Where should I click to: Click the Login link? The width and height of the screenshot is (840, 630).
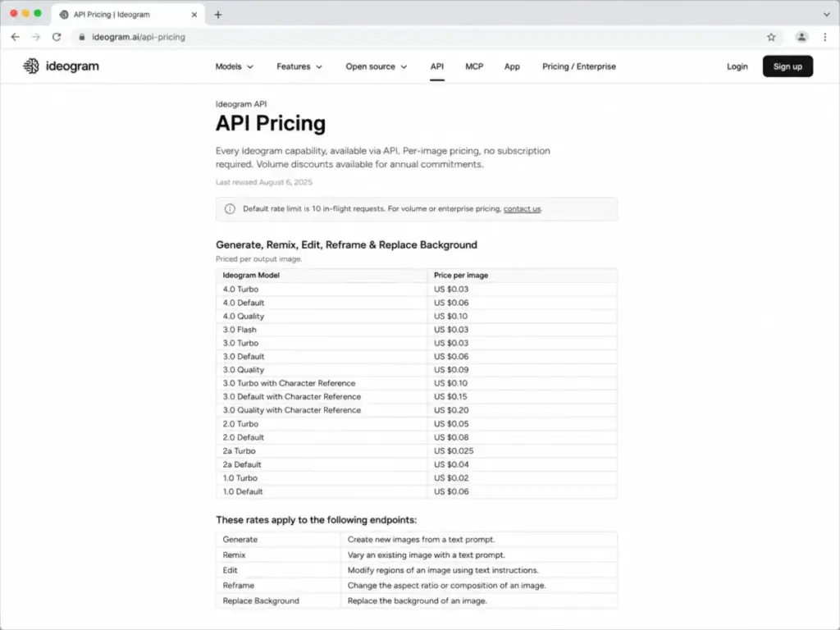737,66
